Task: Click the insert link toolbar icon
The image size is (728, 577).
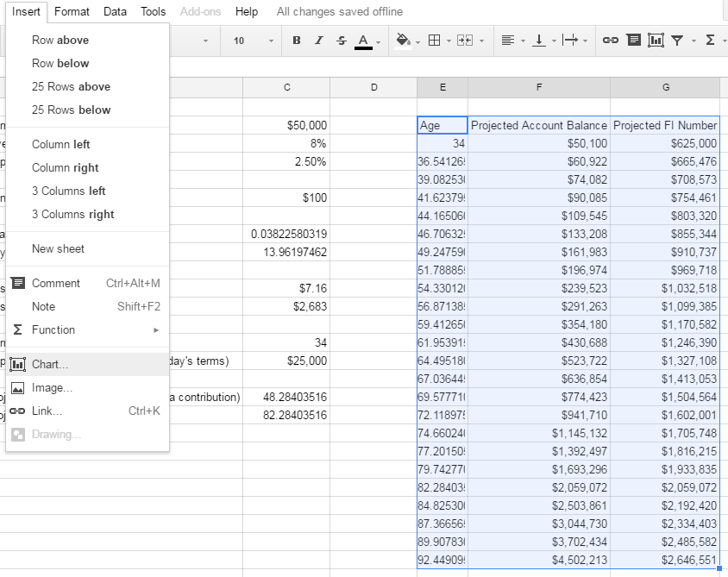Action: (x=610, y=41)
